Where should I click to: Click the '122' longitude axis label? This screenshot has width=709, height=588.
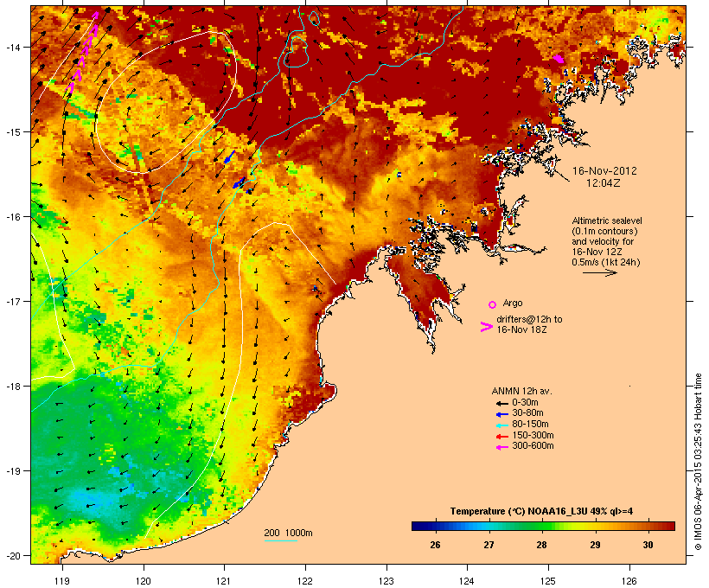[305, 581]
